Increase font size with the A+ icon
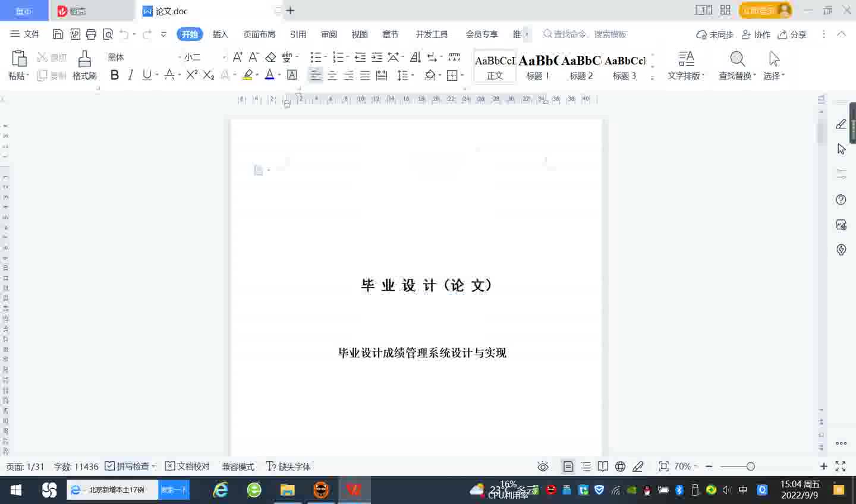This screenshot has height=504, width=856. 237,57
